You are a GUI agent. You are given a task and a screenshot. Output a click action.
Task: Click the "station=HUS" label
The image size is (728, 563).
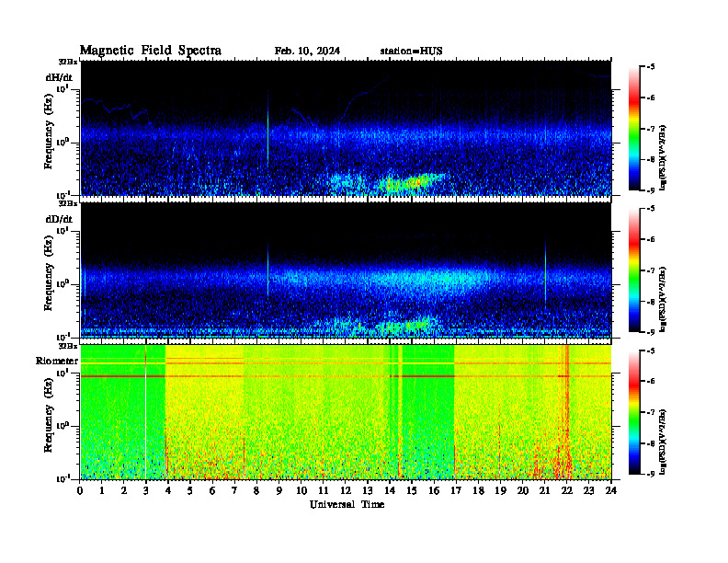point(411,52)
